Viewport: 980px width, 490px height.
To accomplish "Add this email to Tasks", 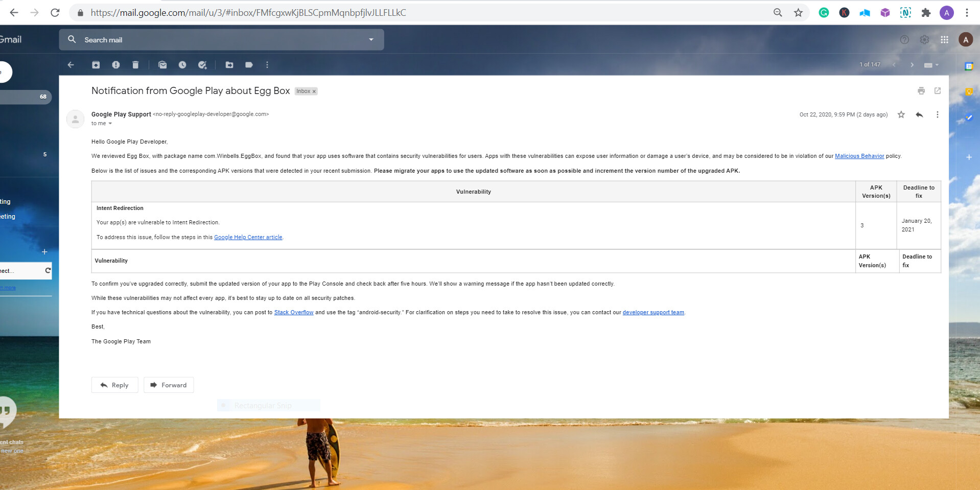I will pos(202,65).
